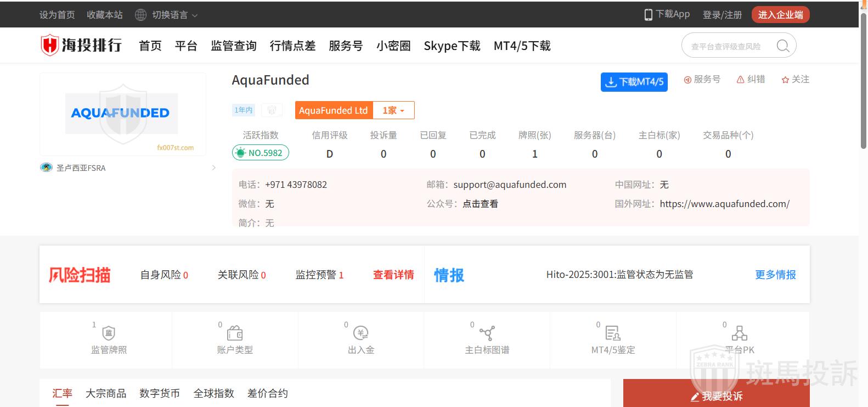Click the 监管牌照 shield icon
The width and height of the screenshot is (868, 407).
(x=109, y=333)
